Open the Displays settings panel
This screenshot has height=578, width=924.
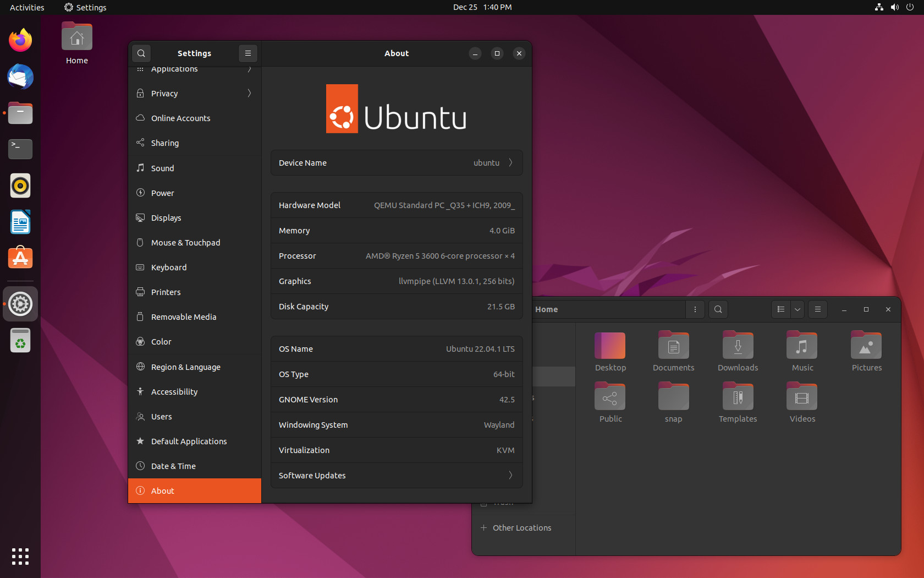195,218
